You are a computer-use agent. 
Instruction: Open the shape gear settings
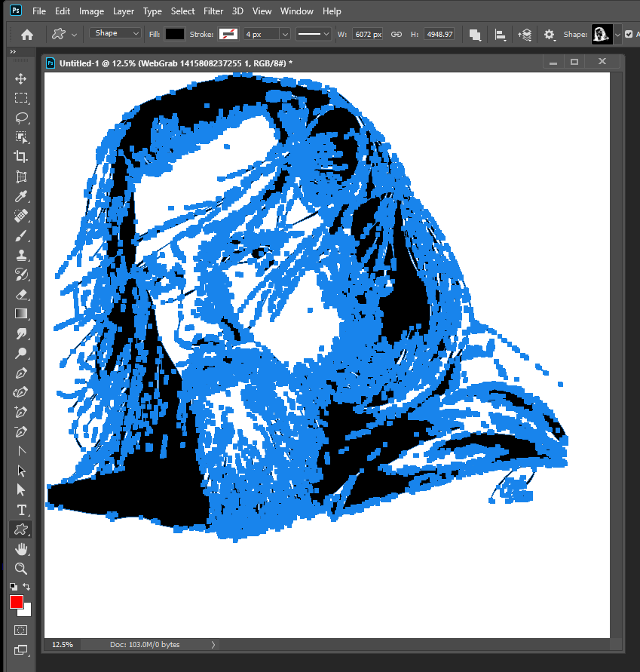(x=550, y=35)
